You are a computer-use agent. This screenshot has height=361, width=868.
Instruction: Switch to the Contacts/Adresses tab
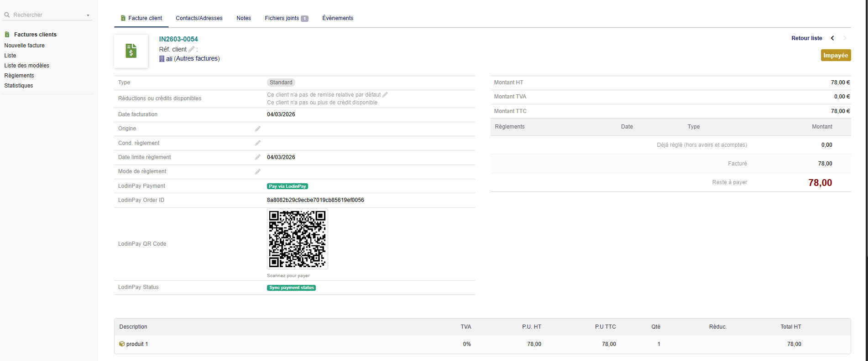(199, 18)
